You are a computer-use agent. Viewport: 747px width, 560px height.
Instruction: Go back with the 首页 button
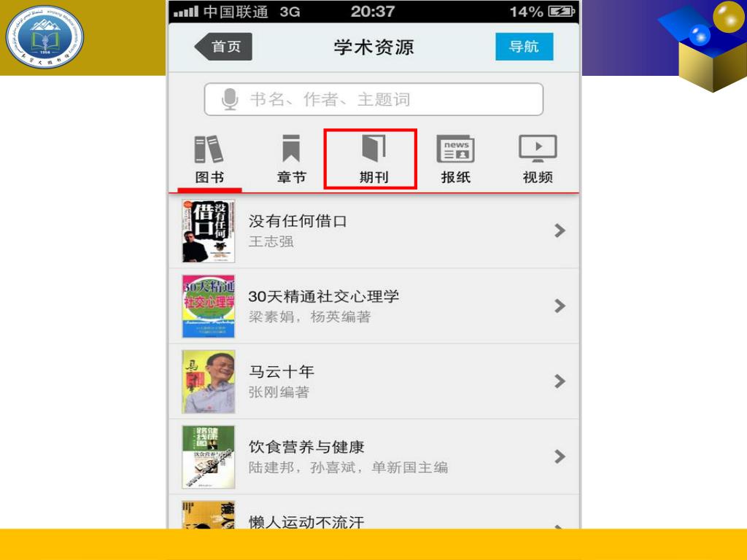click(223, 47)
